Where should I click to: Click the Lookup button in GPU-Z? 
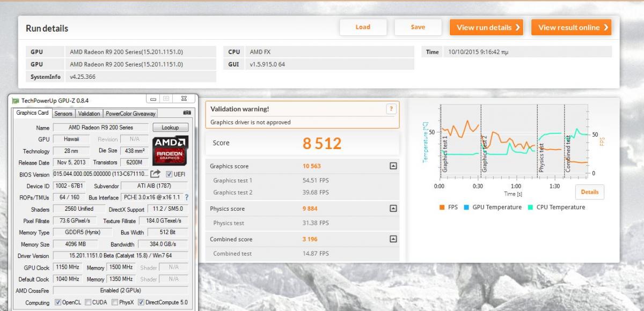[x=170, y=128]
